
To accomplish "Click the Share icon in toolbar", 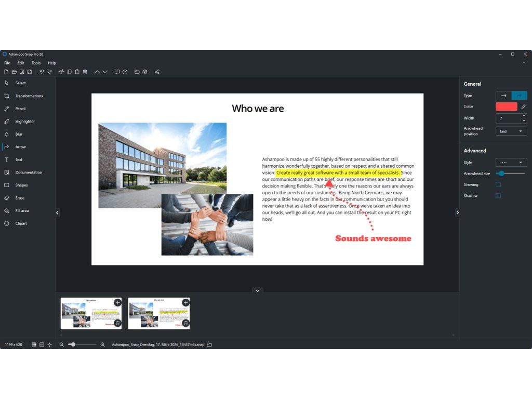I will click(157, 72).
